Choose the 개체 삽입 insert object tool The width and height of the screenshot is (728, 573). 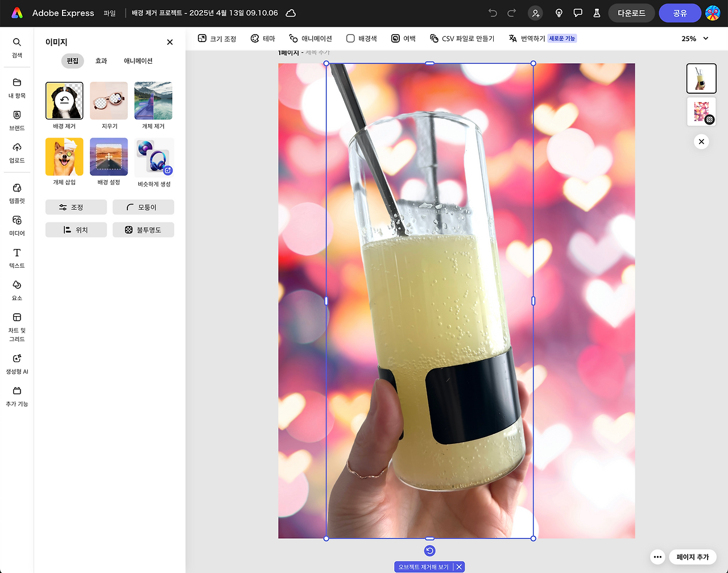click(x=64, y=156)
